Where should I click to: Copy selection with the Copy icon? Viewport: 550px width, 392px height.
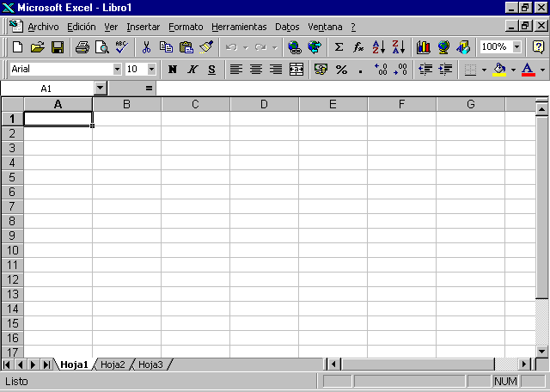tap(166, 47)
